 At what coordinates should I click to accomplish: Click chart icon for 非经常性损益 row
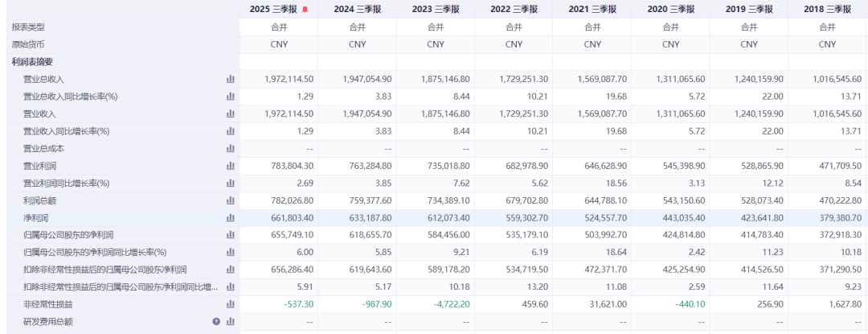231,304
